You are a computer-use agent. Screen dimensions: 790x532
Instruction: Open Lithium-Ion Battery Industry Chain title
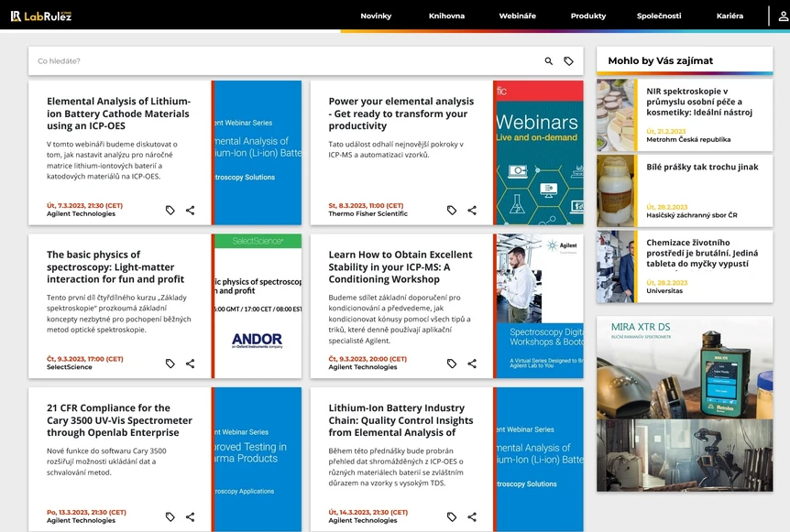(400, 420)
